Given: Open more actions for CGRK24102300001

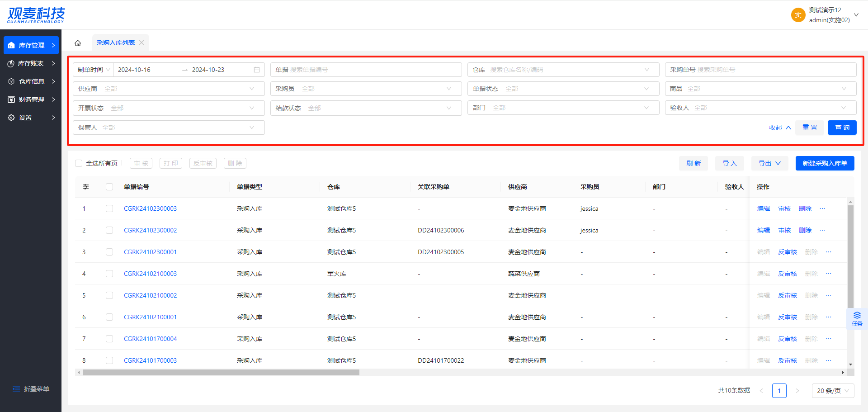Looking at the screenshot, I should tap(829, 252).
